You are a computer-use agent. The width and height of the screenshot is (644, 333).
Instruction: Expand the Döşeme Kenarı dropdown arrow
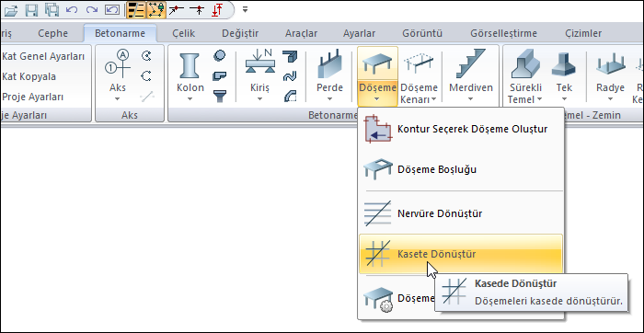click(x=433, y=99)
